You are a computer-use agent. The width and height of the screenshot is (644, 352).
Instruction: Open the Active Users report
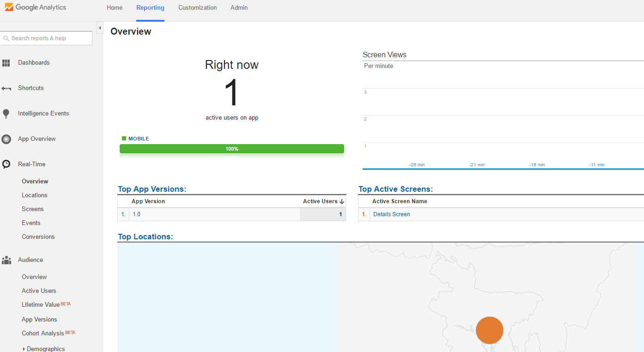(x=39, y=291)
